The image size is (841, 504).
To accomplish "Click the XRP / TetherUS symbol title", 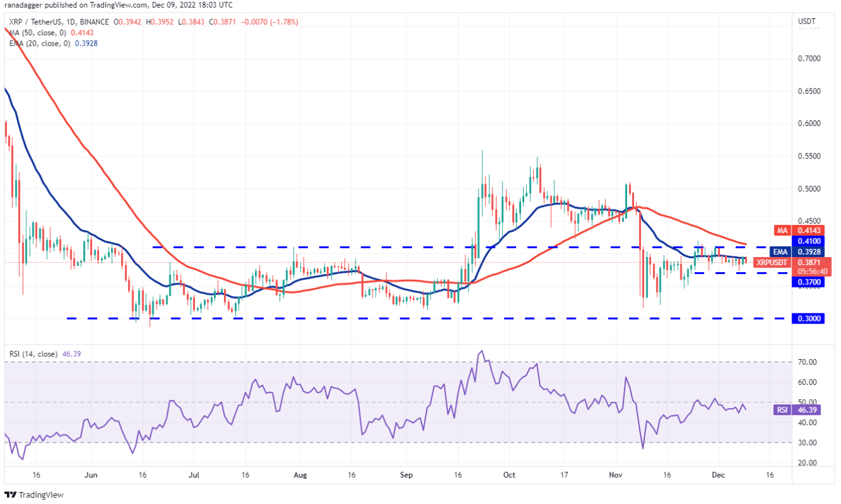I will click(34, 22).
